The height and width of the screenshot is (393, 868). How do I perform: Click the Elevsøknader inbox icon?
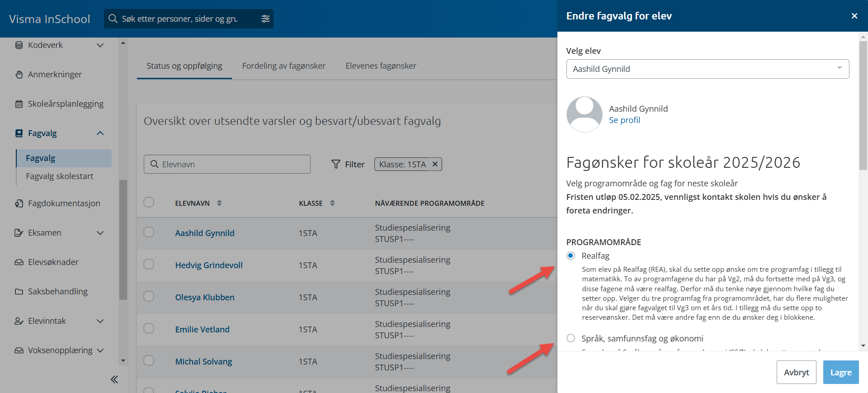tap(19, 262)
